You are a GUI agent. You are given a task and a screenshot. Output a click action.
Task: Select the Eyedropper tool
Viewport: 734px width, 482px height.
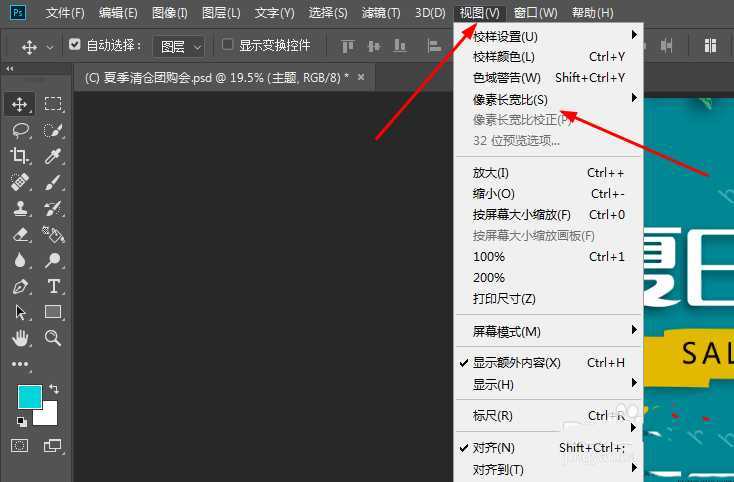pyautogui.click(x=53, y=155)
